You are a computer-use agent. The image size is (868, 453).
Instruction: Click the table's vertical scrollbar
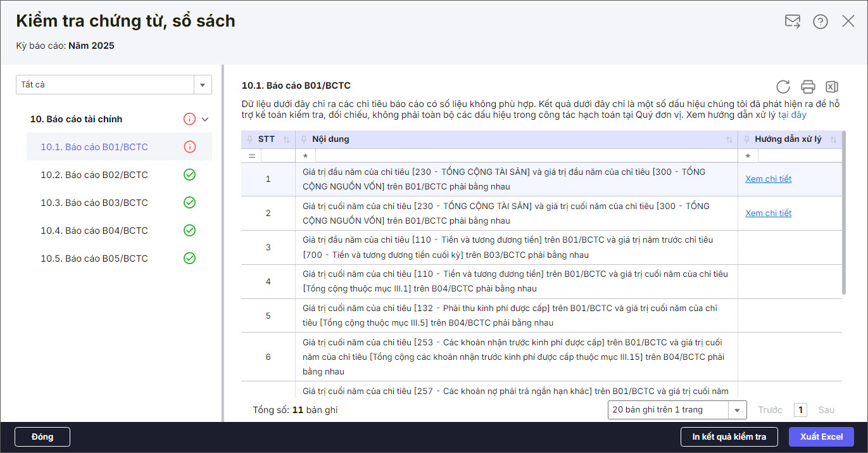click(844, 228)
